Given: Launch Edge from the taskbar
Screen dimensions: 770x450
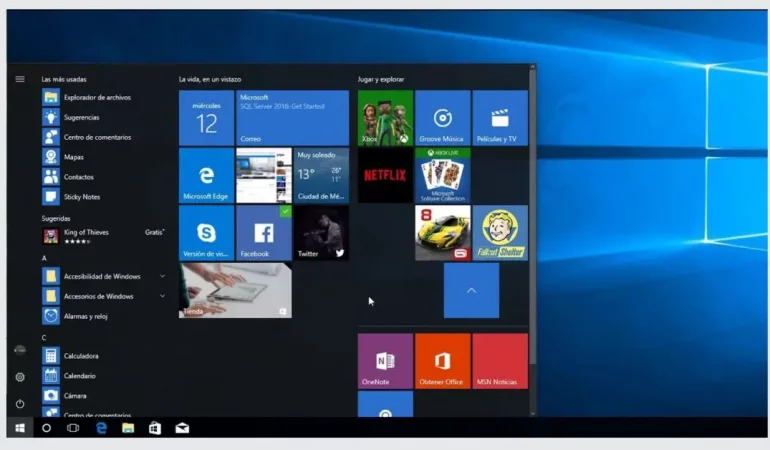Looking at the screenshot, I should 101,428.
